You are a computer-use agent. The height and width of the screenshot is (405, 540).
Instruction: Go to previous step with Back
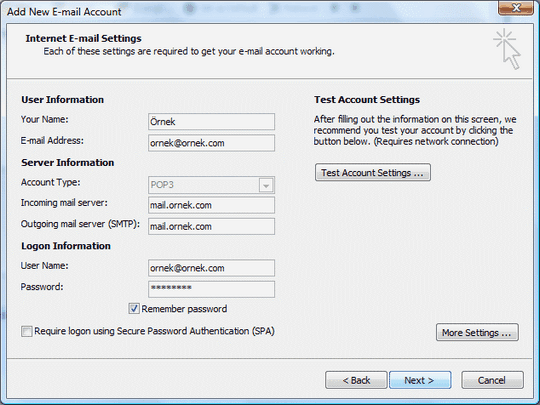(x=356, y=380)
